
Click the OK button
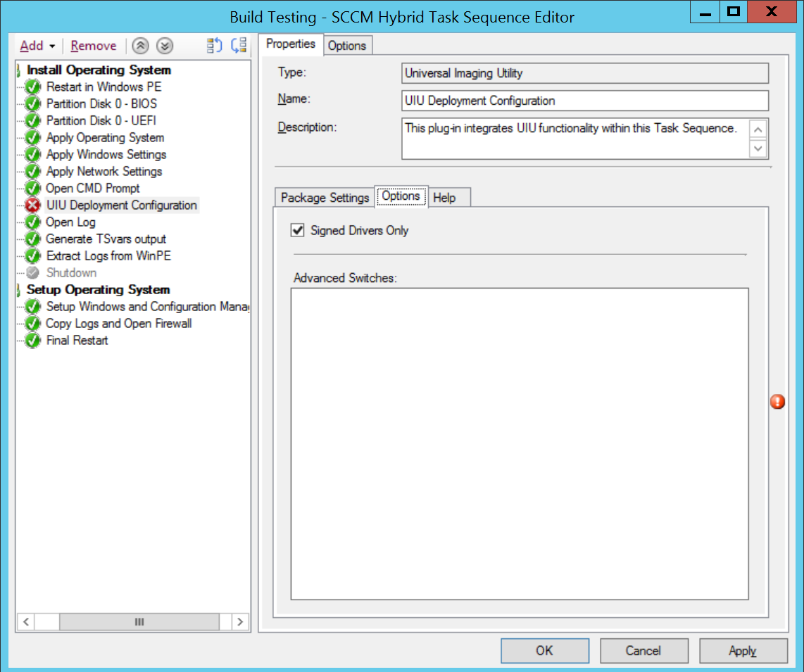(x=544, y=650)
